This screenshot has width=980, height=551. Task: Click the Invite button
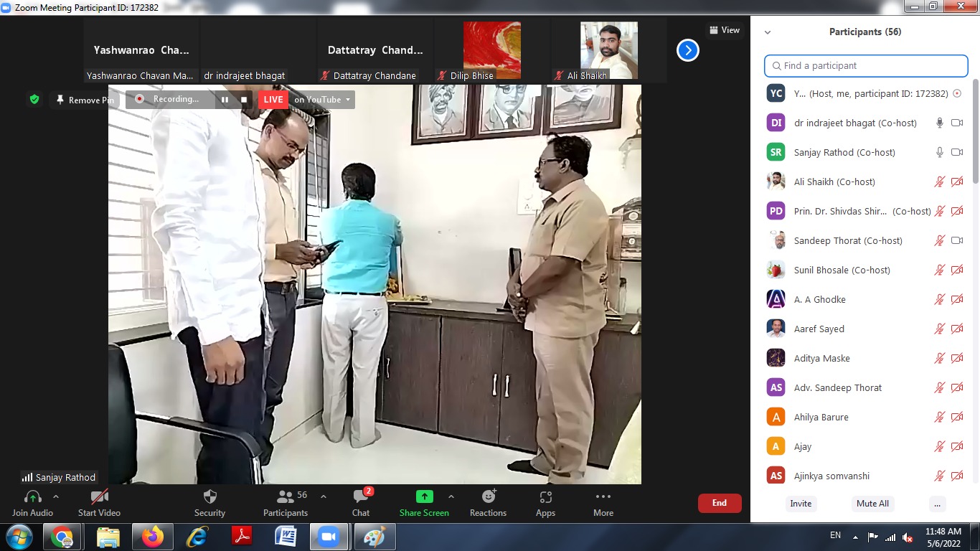pos(801,504)
